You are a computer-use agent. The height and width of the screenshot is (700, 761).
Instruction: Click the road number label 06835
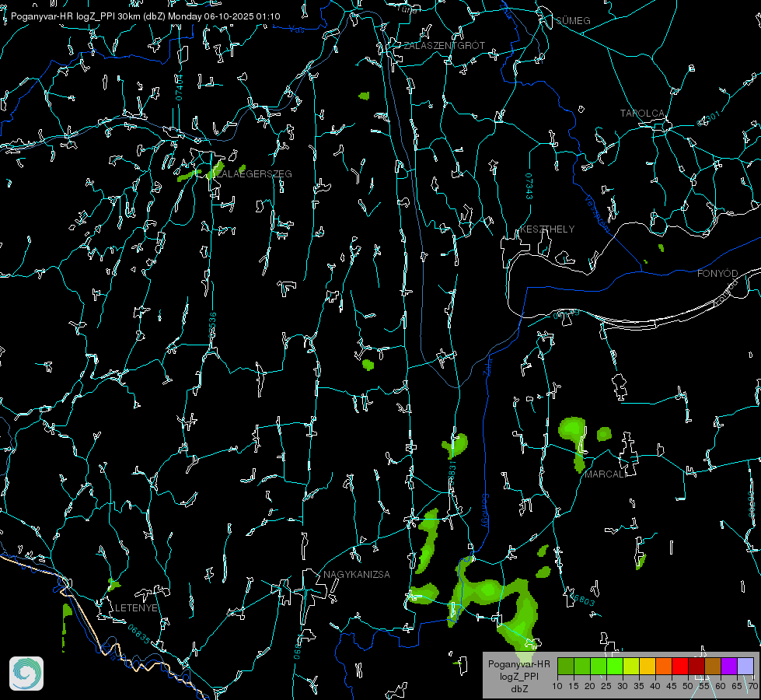[139, 635]
